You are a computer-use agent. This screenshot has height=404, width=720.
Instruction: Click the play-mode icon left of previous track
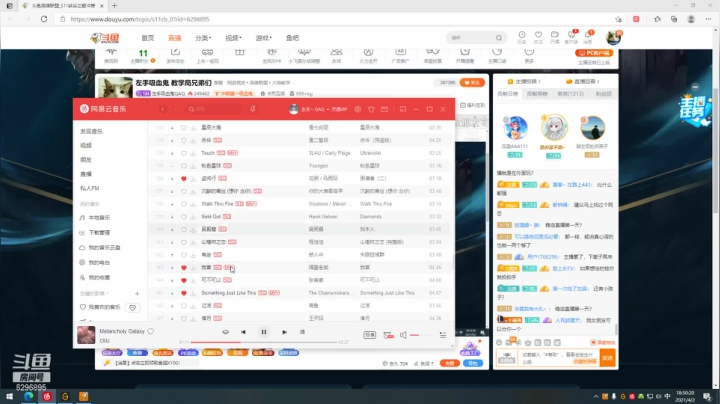pyautogui.click(x=225, y=332)
